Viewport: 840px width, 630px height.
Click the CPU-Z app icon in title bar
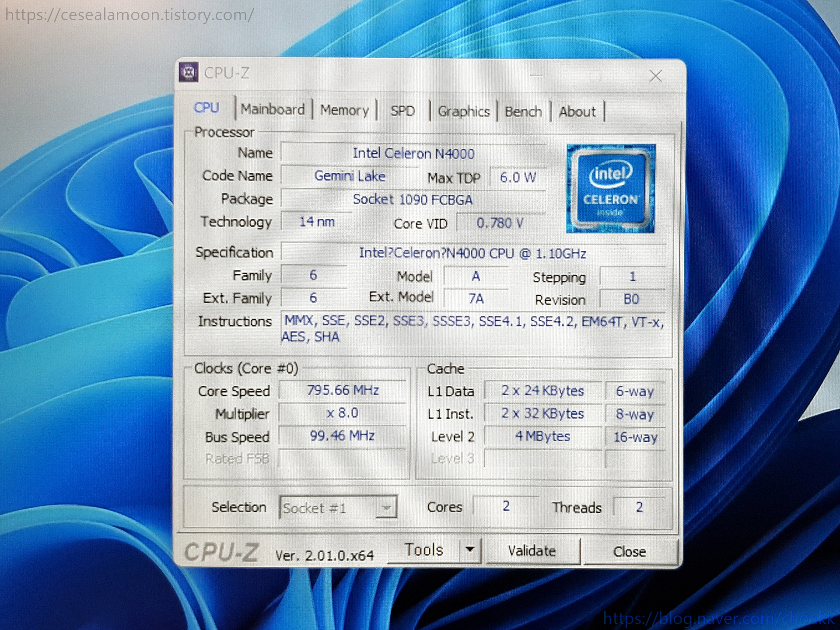(x=189, y=72)
